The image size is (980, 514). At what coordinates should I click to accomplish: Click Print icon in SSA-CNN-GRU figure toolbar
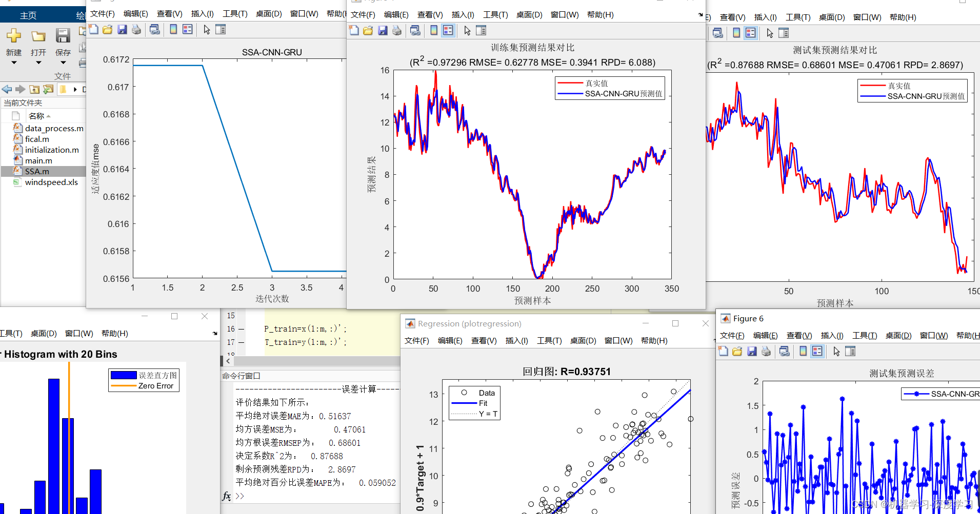136,30
